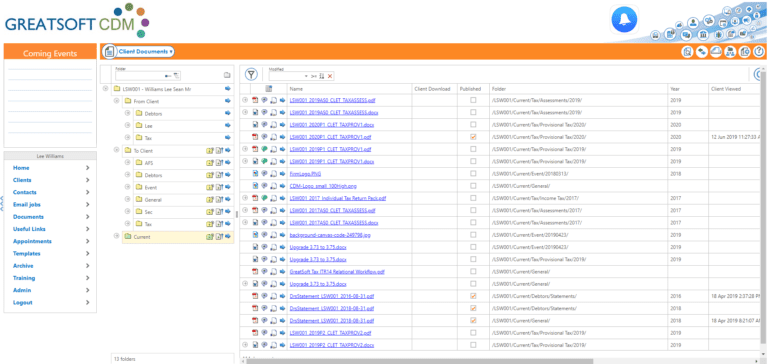The image size is (768, 364).
Task: Click the calendar window icon in header
Action: [723, 24]
